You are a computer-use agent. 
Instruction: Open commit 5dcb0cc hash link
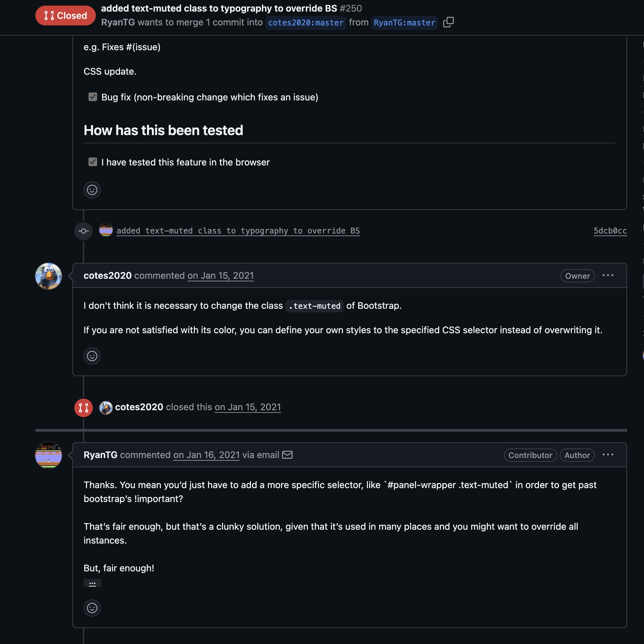[610, 231]
